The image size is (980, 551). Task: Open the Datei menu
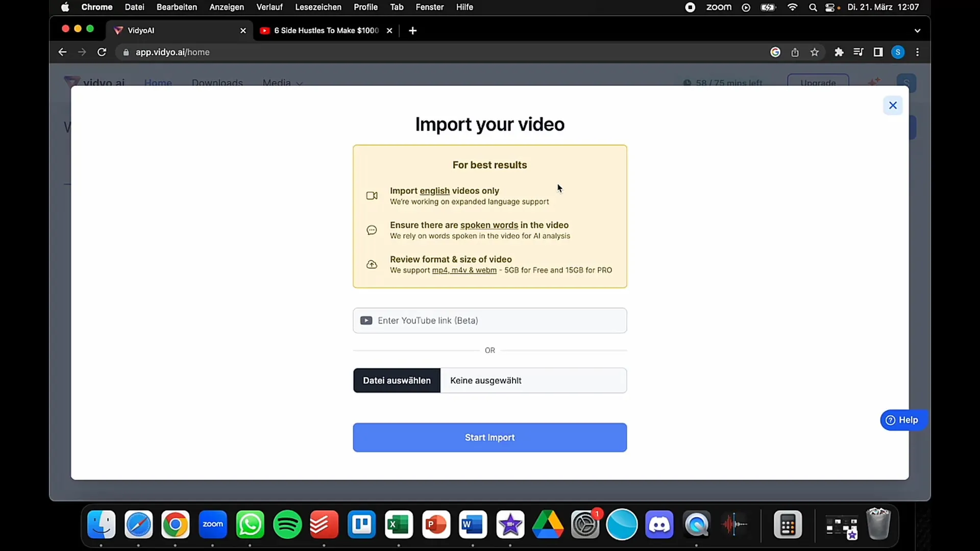pyautogui.click(x=135, y=7)
